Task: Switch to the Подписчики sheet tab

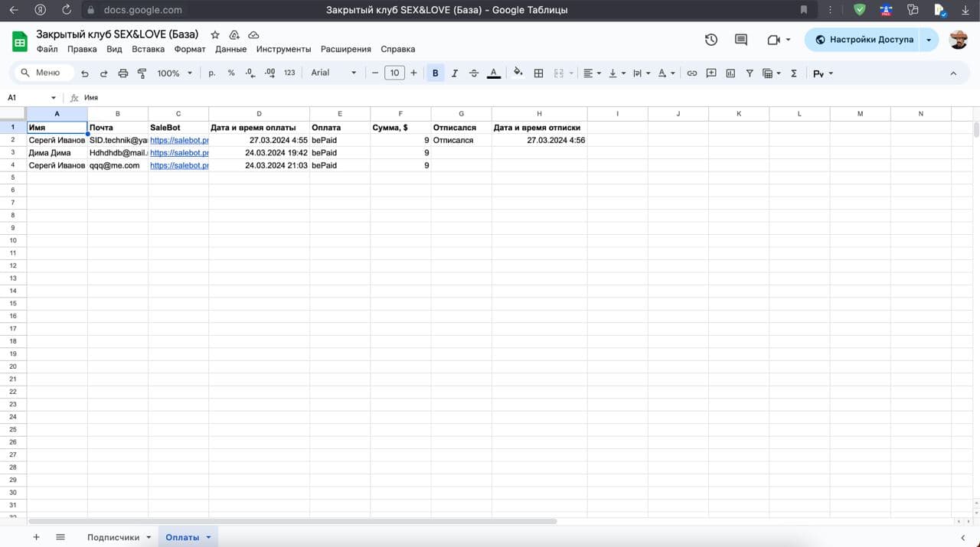Action: 113,537
